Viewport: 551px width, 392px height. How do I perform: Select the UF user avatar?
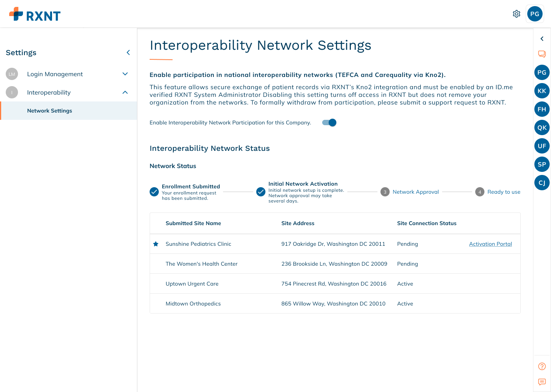pos(542,146)
